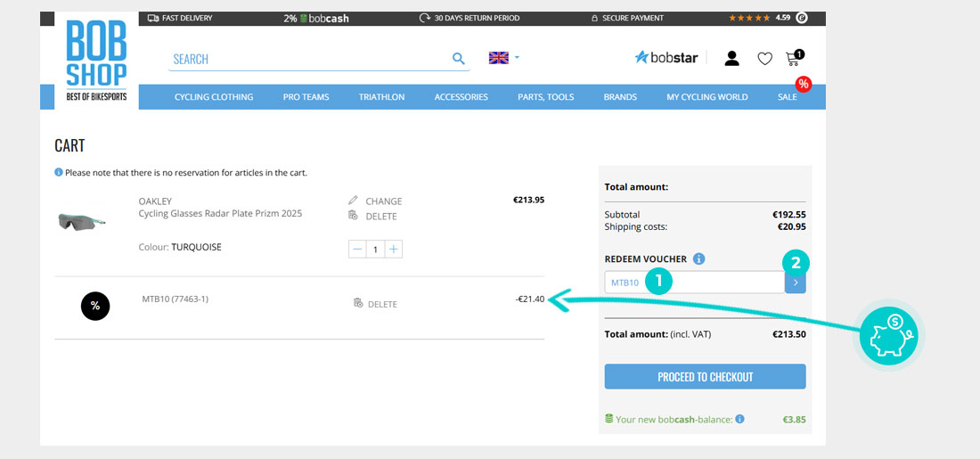Click the fast delivery truck icon

pos(153,18)
